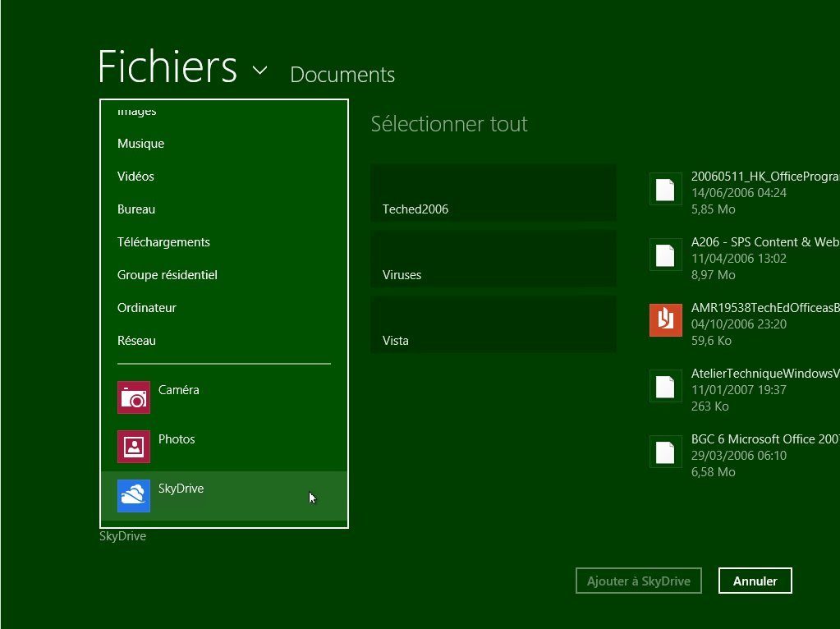Click the 59,6 Ko size text
The height and width of the screenshot is (629, 840).
tap(711, 341)
